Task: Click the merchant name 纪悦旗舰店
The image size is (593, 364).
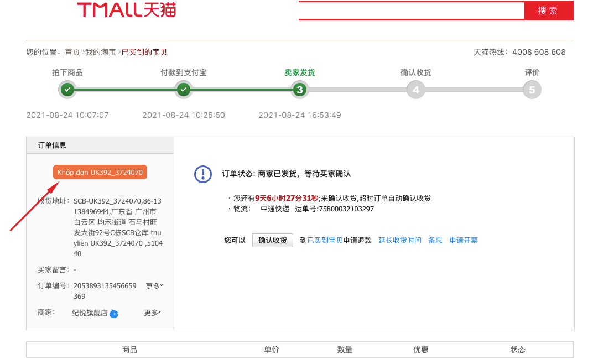Action: (x=90, y=313)
